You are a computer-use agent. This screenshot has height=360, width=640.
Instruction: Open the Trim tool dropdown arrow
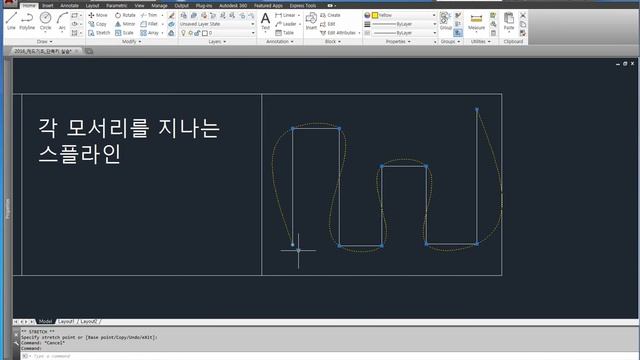pos(162,16)
